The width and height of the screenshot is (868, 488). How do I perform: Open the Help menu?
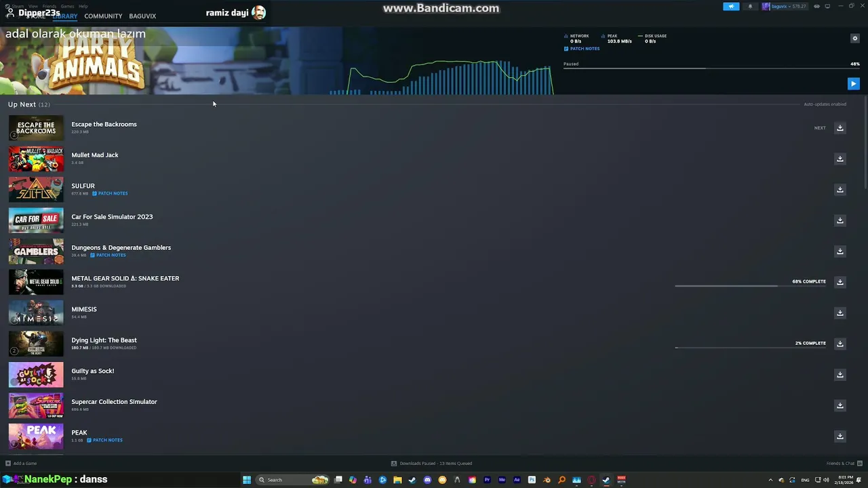click(83, 6)
